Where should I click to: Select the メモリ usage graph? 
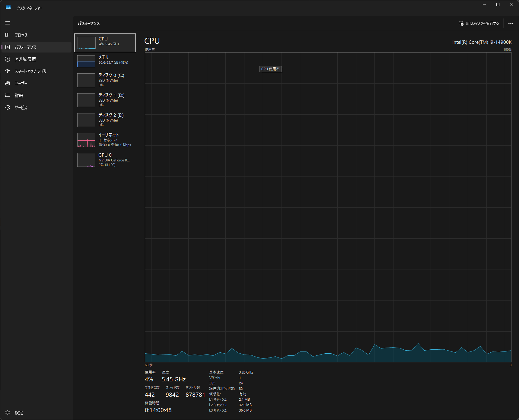pos(86,61)
